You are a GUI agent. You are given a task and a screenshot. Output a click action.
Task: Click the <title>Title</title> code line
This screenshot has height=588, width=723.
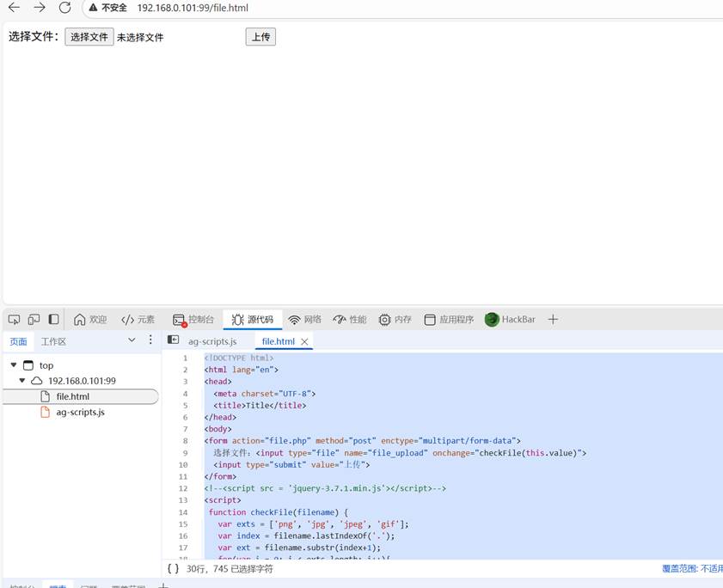(260, 406)
